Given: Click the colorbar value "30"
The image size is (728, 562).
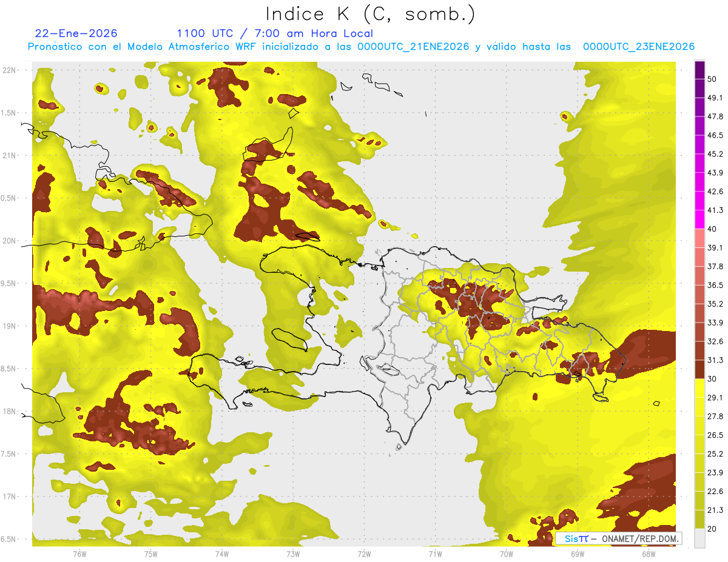Looking at the screenshot, I should [712, 379].
